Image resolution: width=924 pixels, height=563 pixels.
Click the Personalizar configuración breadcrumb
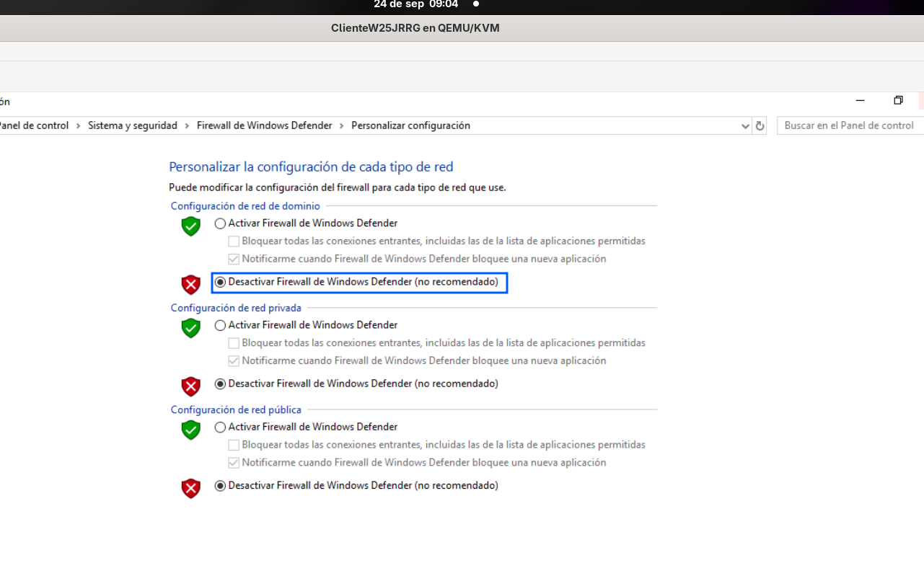(x=410, y=125)
